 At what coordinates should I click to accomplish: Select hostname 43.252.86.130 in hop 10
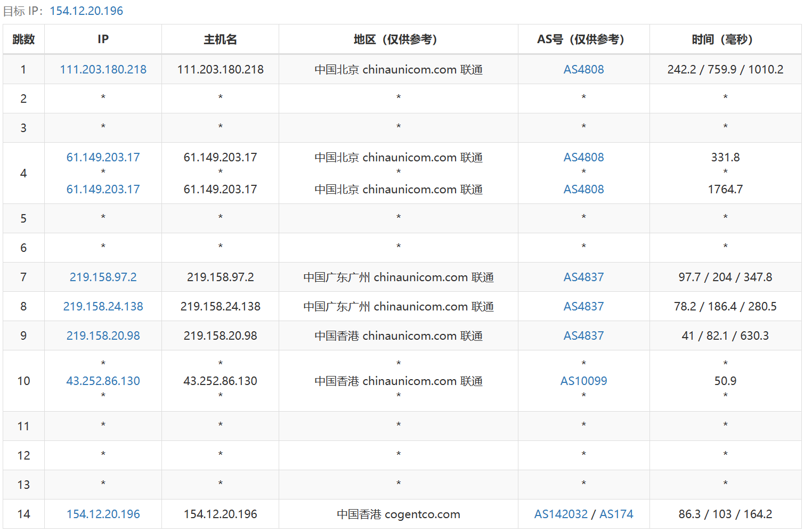point(220,381)
